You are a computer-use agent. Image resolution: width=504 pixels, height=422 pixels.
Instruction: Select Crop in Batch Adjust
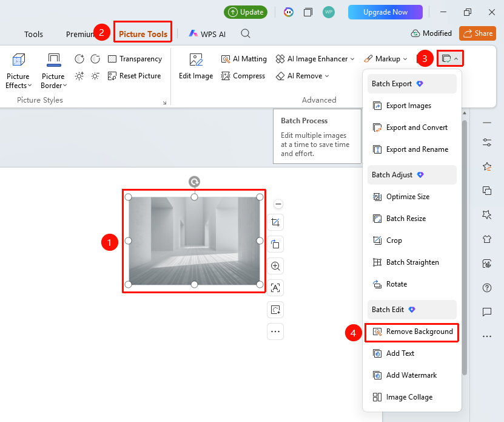click(x=412, y=240)
